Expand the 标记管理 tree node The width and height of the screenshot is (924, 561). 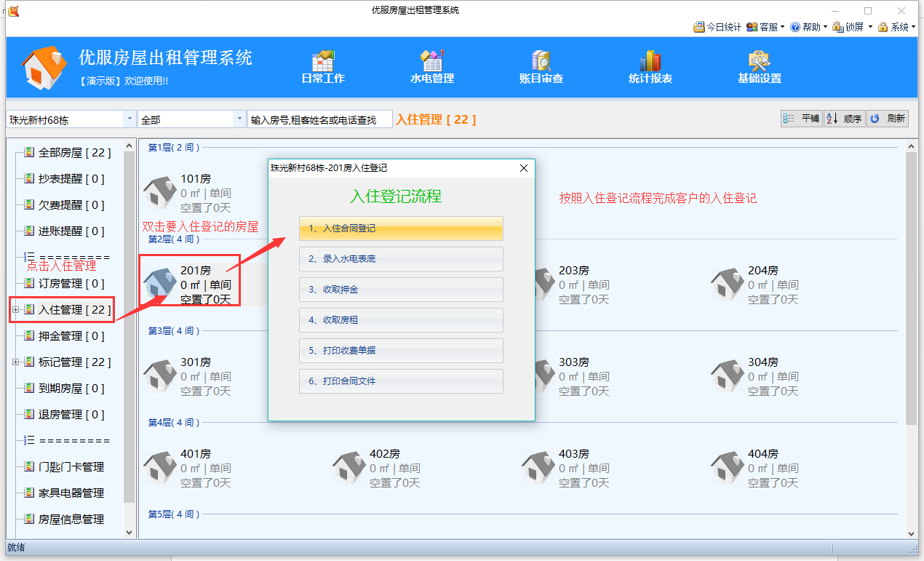[x=15, y=362]
